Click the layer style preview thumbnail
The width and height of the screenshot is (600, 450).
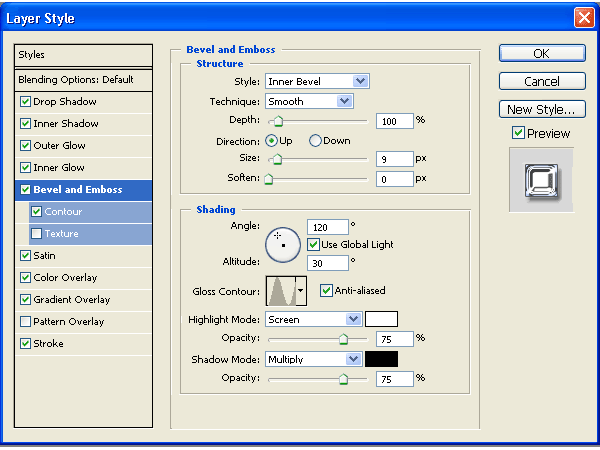(541, 180)
